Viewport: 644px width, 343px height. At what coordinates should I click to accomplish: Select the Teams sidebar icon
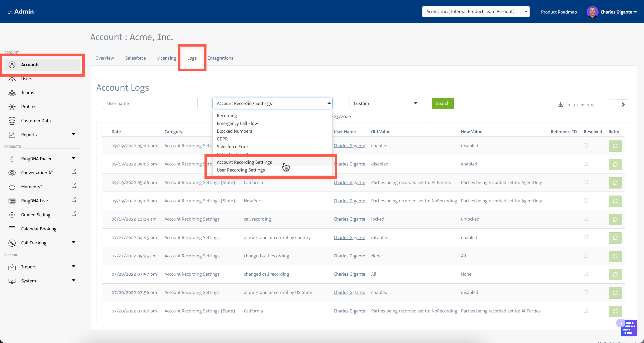point(12,92)
